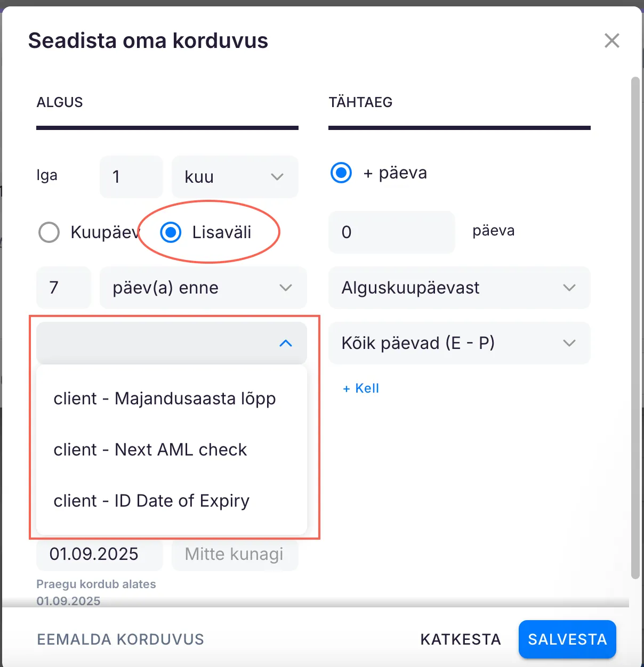Image resolution: width=644 pixels, height=667 pixels.
Task: Select the Lisaväli radio option
Action: point(171,232)
